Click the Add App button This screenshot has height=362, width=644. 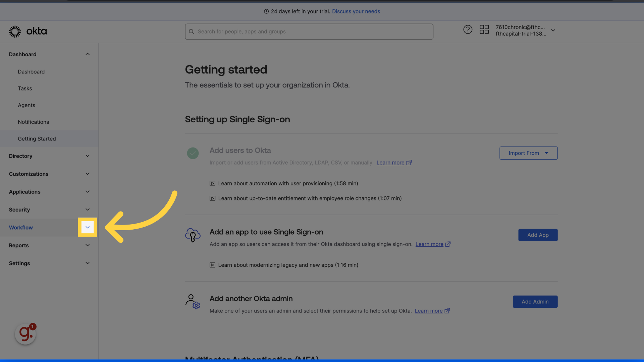[538, 235]
